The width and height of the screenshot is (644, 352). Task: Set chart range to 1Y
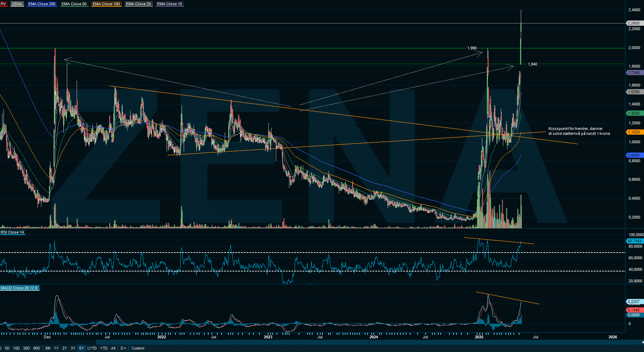coord(56,348)
